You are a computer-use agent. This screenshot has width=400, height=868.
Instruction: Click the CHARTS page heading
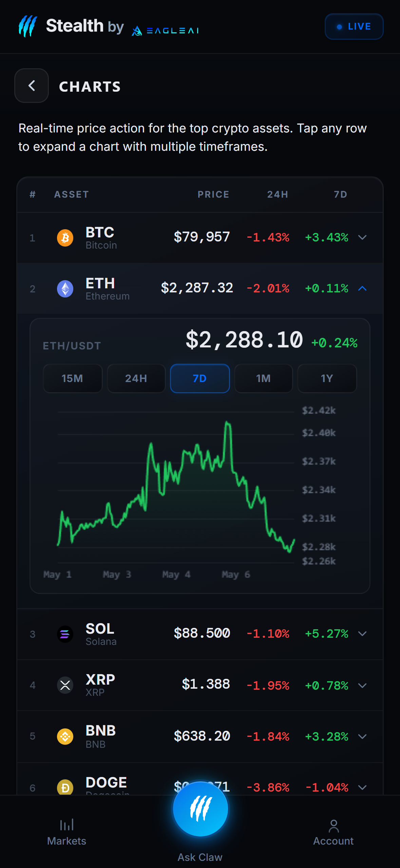pyautogui.click(x=90, y=87)
